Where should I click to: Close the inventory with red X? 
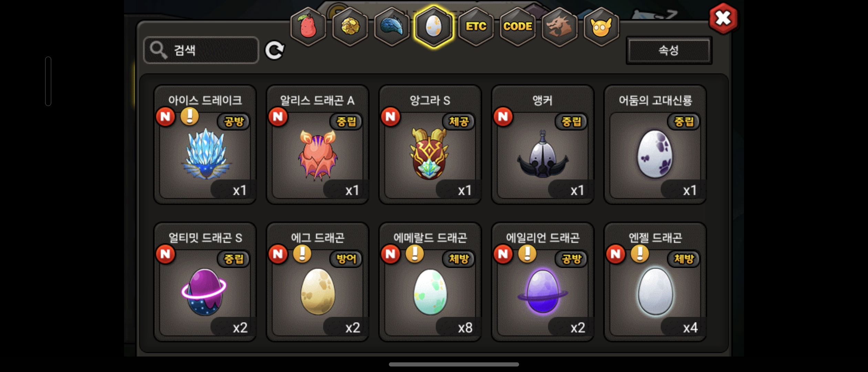[x=723, y=19]
